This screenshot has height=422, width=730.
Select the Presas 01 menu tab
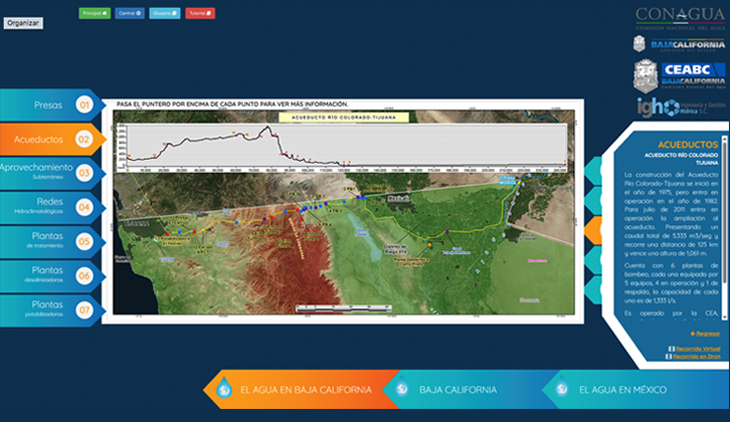(51, 105)
